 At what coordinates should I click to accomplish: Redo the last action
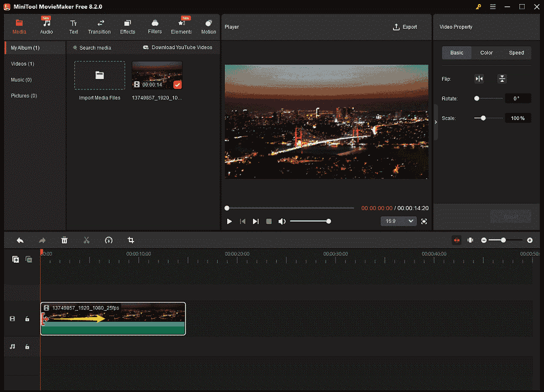point(42,240)
